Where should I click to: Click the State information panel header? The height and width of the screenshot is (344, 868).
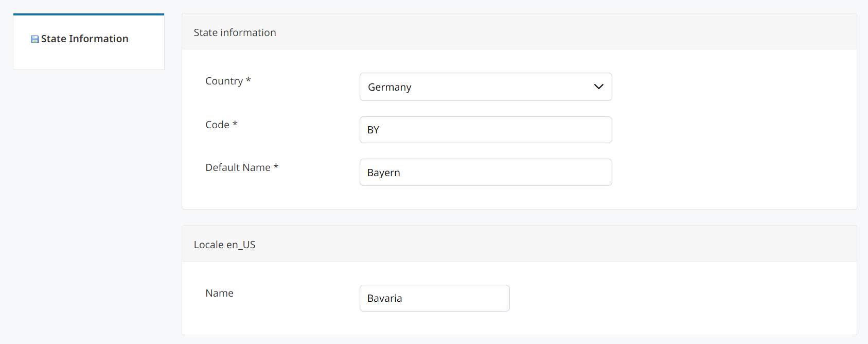point(235,32)
